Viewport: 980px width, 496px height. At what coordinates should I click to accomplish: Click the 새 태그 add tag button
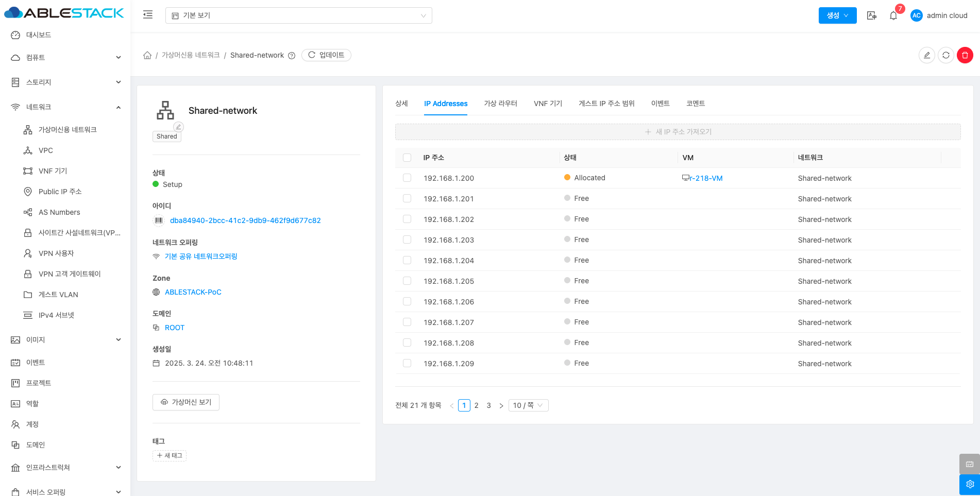pos(170,455)
